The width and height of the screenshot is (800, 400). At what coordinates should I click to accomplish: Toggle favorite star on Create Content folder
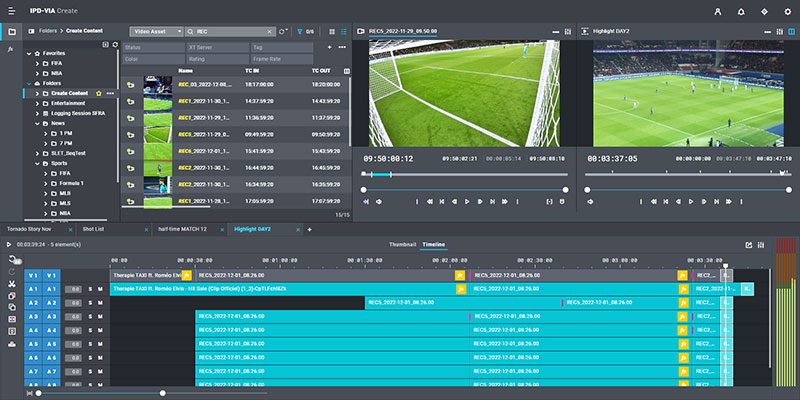point(98,93)
